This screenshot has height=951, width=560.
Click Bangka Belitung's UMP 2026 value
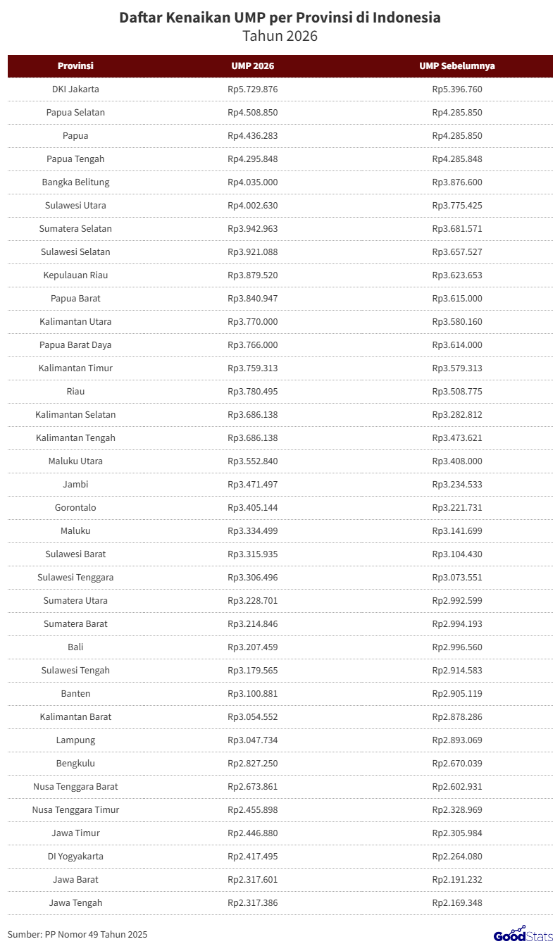(x=252, y=182)
